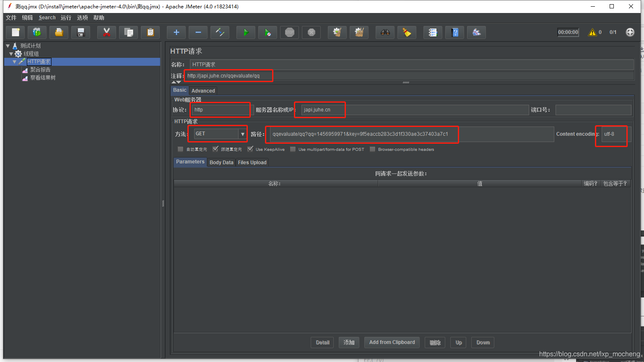
Task: Select the Body Data tab
Action: tap(221, 162)
